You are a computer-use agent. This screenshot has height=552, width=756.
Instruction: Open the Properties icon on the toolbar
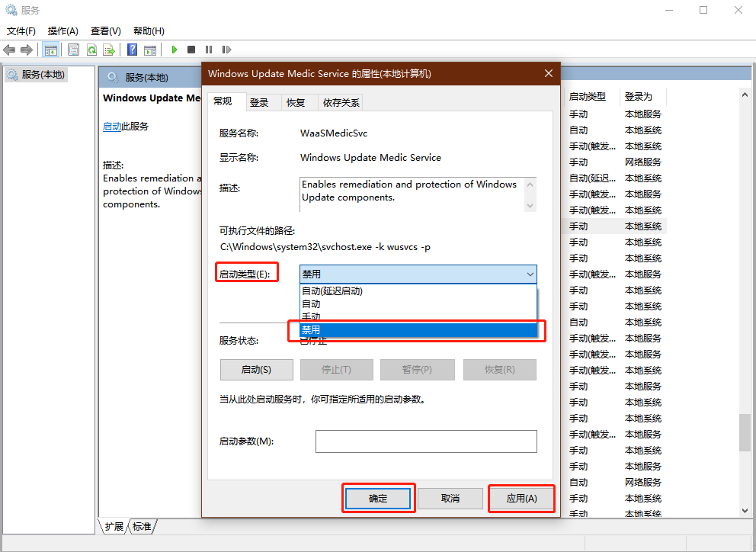pyautogui.click(x=72, y=50)
